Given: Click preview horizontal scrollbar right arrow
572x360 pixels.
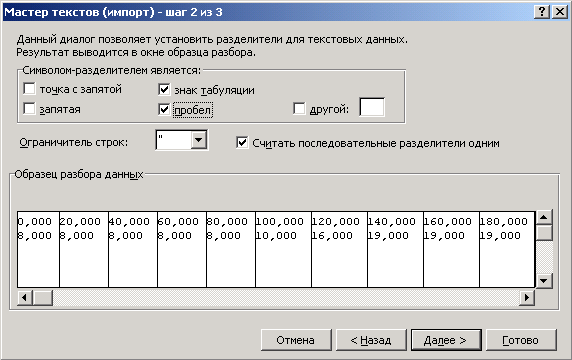Looking at the screenshot, I should (x=527, y=298).
